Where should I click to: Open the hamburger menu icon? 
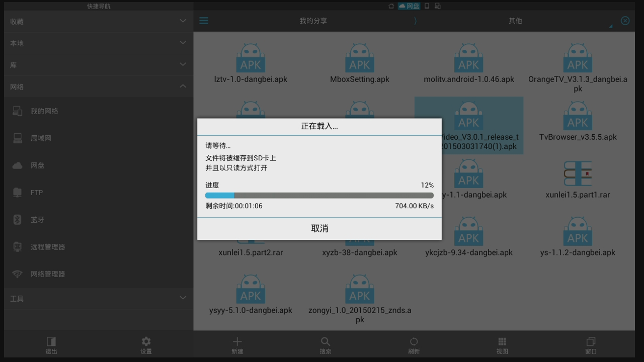[x=204, y=21]
